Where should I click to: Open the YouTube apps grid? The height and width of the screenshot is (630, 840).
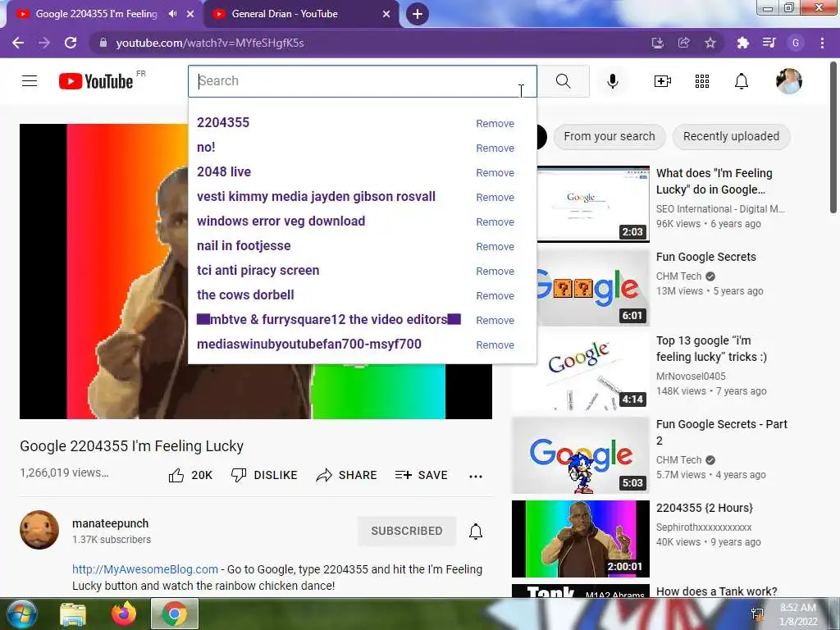tap(702, 81)
